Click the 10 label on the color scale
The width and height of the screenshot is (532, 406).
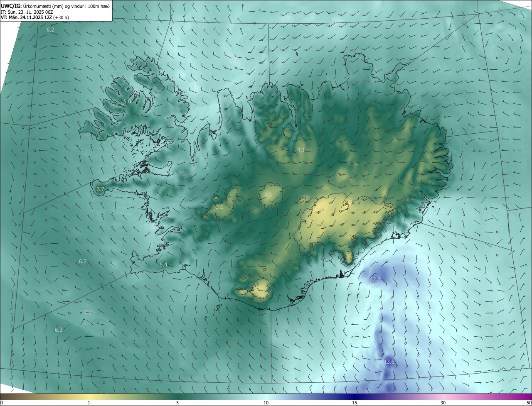tap(266, 403)
